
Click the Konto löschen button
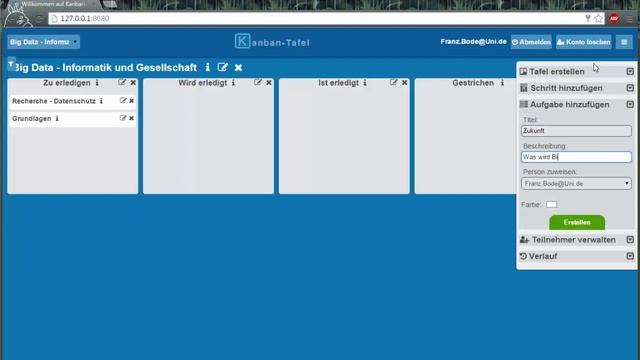(x=584, y=42)
